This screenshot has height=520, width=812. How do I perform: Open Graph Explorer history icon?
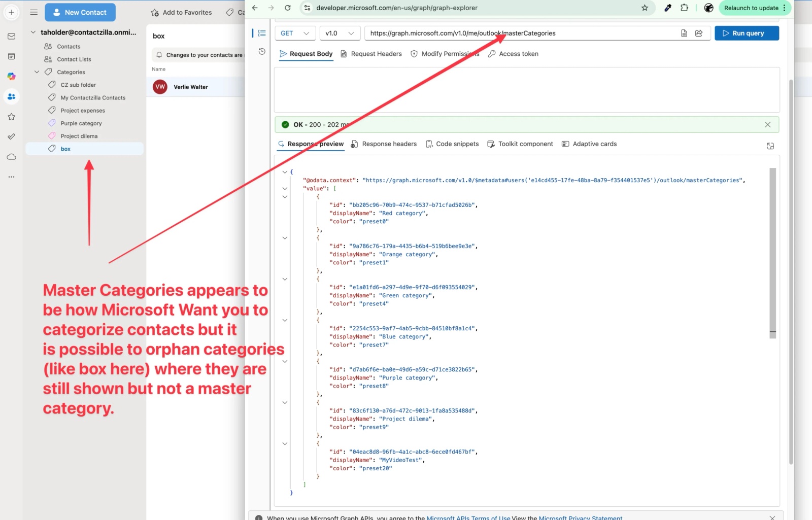[262, 51]
